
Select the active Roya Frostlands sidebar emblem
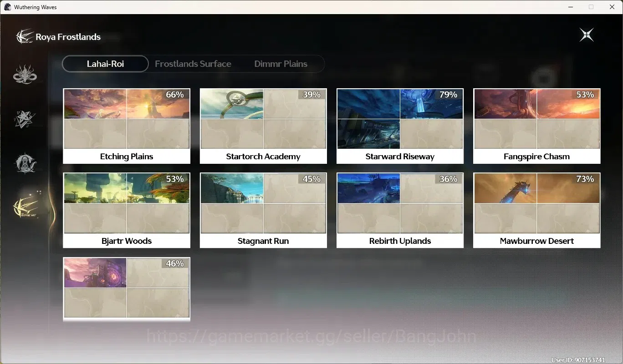pos(26,207)
